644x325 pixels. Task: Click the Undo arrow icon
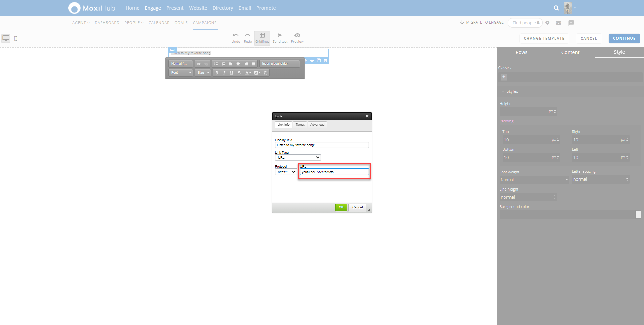coord(236,35)
